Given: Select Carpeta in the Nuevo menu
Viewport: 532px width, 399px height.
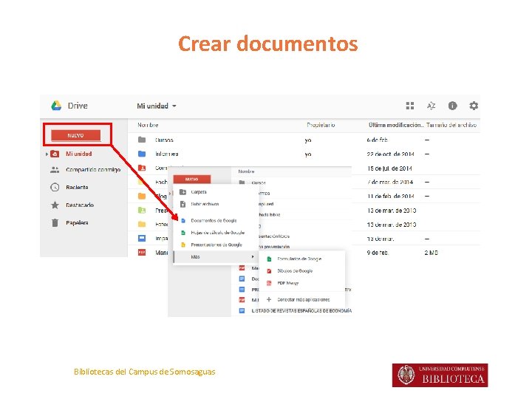Looking at the screenshot, I should click(x=216, y=192).
